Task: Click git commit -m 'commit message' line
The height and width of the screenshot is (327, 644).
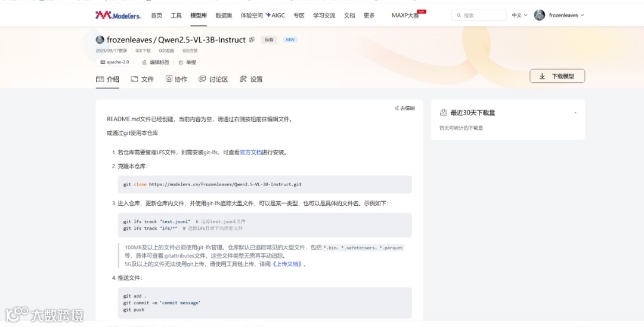Action: click(x=162, y=303)
